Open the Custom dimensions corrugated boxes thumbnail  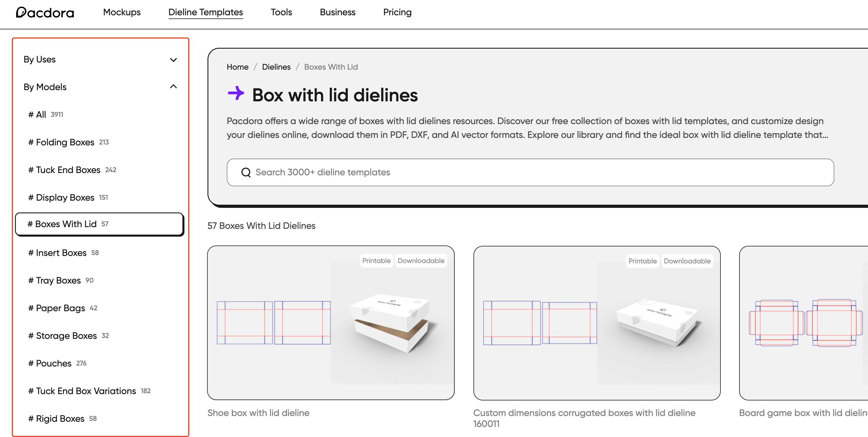click(597, 323)
